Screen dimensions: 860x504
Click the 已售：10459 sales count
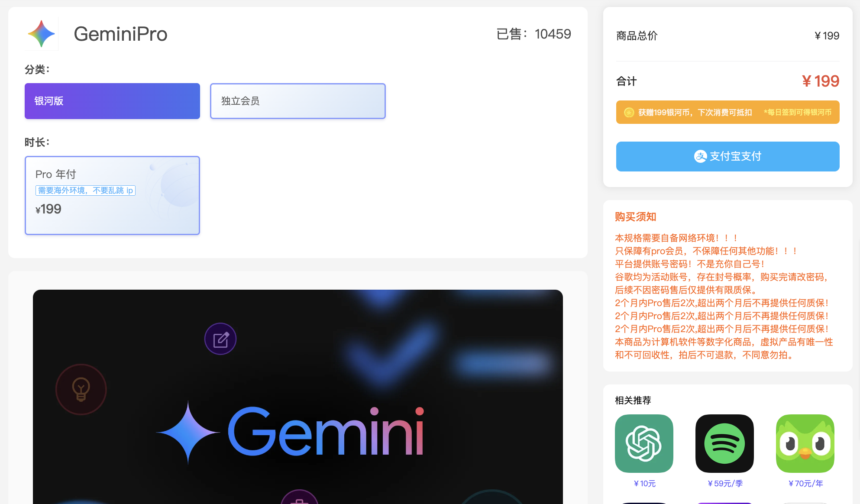[533, 34]
